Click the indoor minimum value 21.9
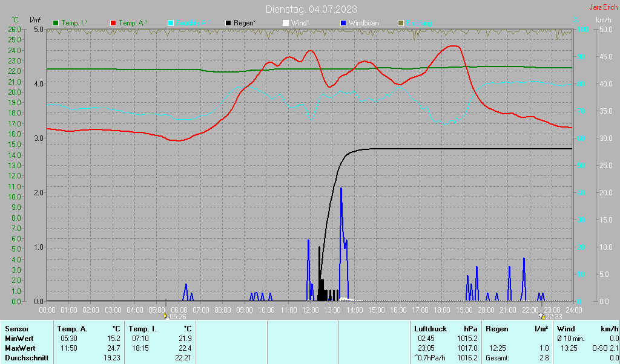This screenshot has height=364, width=620. (184, 339)
